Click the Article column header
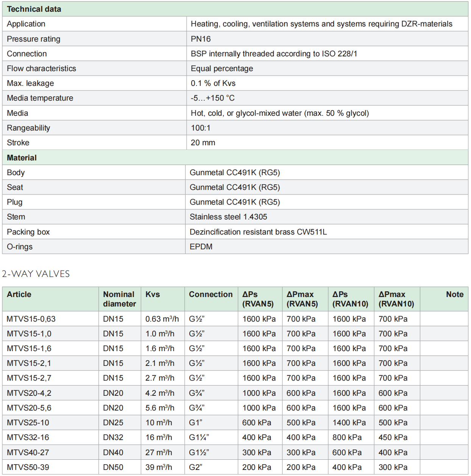The image size is (471, 476). pyautogui.click(x=19, y=294)
